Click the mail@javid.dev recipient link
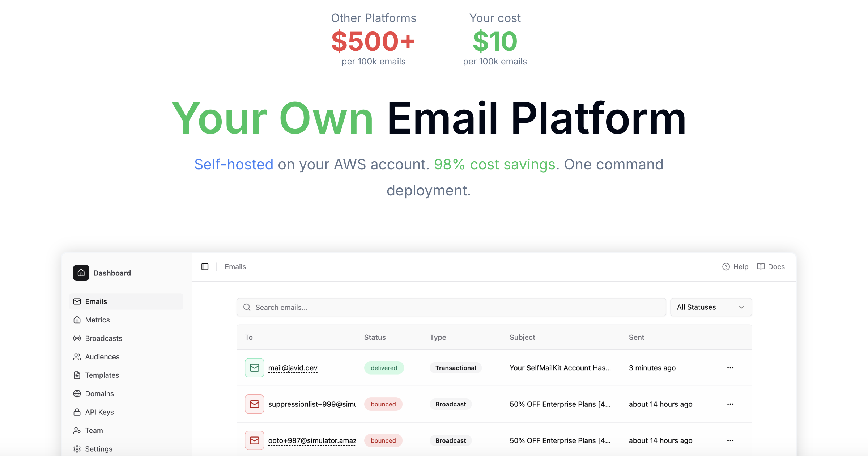The width and height of the screenshot is (868, 456). pyautogui.click(x=293, y=368)
